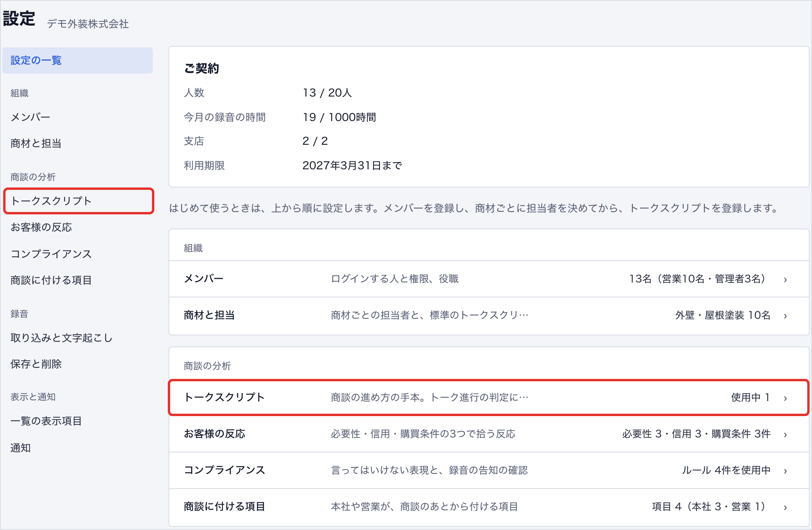This screenshot has width=812, height=530.
Task: Click the 言ってはいけない表現と、録音の告知の確認 description
Action: coord(429,470)
